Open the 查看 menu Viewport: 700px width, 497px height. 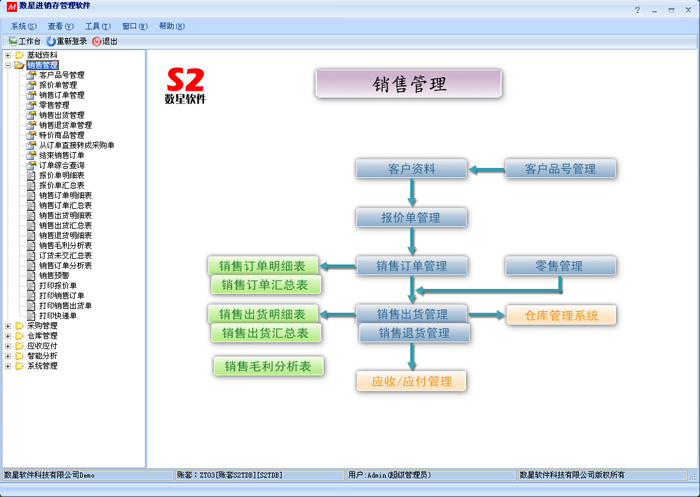pyautogui.click(x=60, y=26)
